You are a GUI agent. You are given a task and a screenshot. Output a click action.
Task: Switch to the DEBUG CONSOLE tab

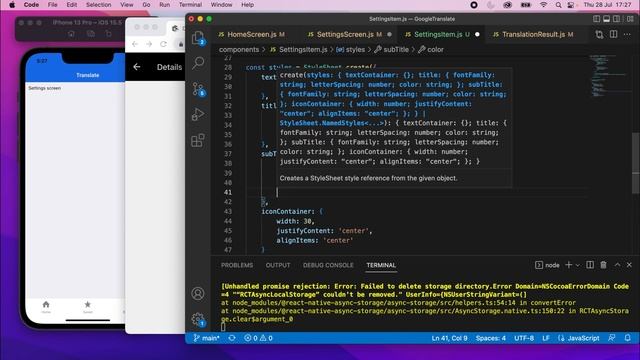coord(328,265)
